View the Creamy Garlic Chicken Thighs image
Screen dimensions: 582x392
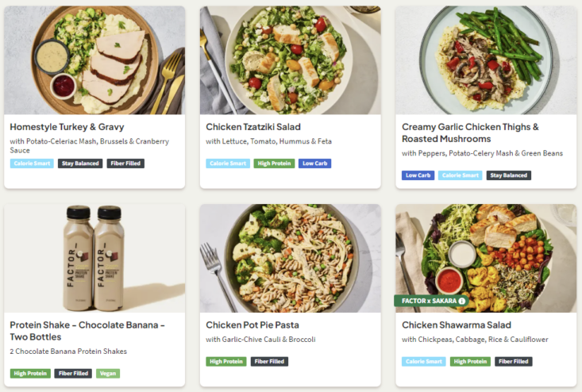point(486,60)
